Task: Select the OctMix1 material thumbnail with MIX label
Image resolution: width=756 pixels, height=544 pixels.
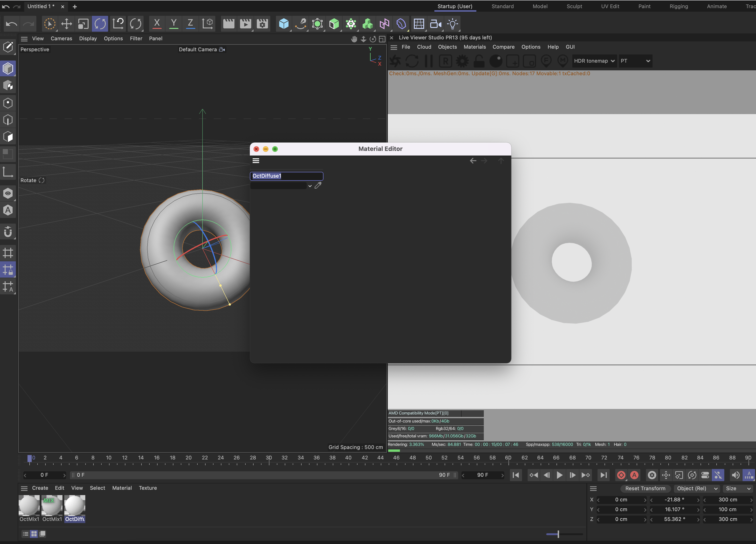Action: click(52, 505)
